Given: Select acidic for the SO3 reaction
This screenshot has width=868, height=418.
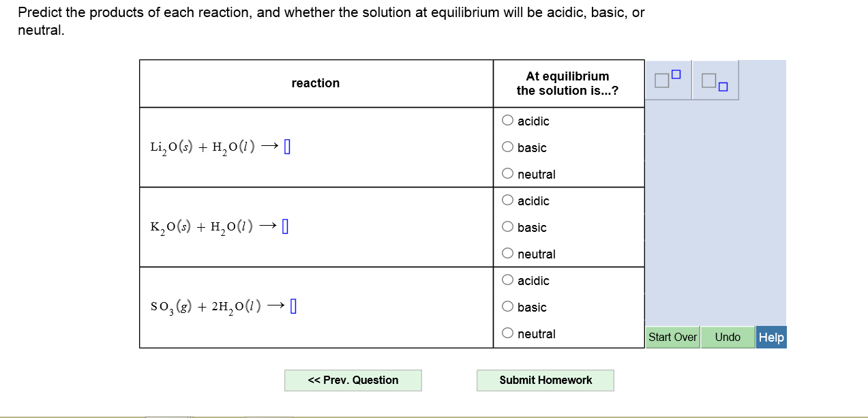Looking at the screenshot, I should coord(507,280).
